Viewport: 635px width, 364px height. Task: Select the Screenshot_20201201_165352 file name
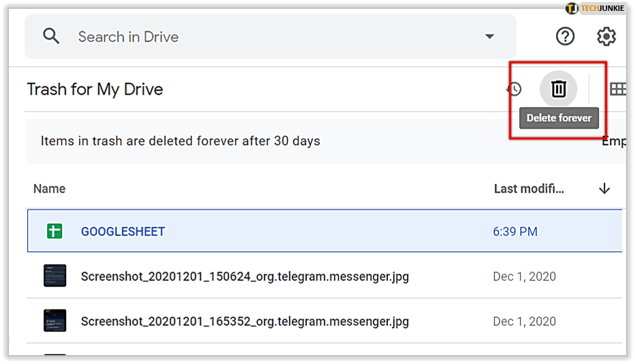click(244, 321)
